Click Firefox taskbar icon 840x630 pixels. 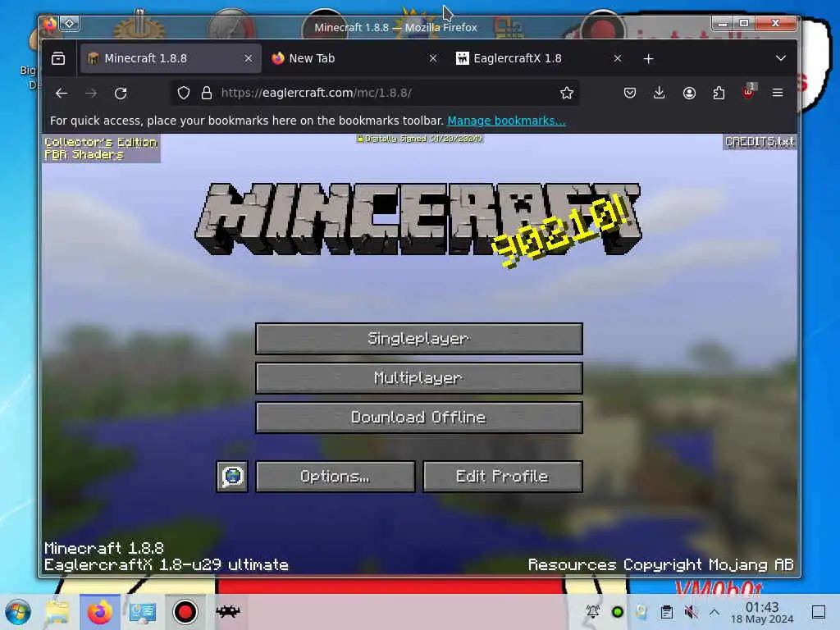pyautogui.click(x=99, y=612)
